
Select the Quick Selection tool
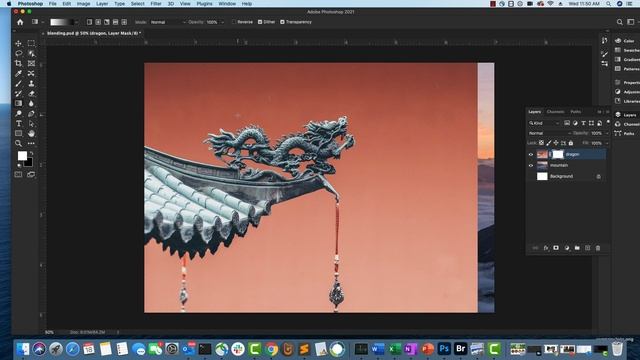[x=31, y=53]
